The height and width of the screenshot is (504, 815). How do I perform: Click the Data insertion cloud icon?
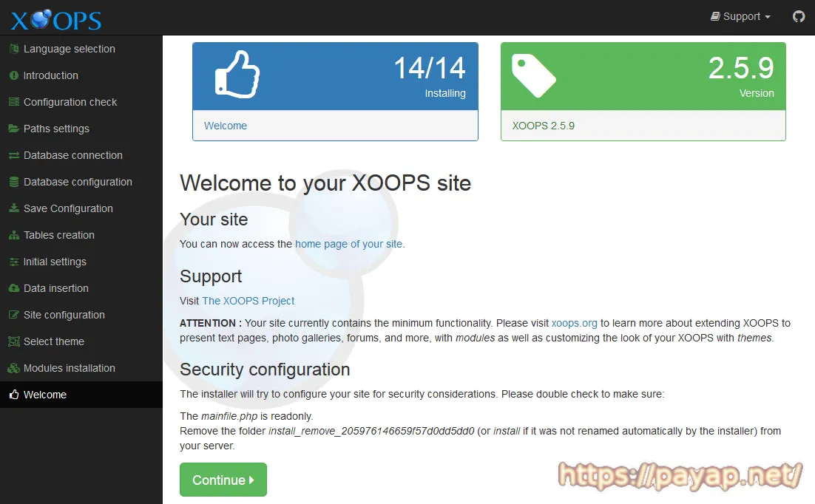(x=14, y=288)
